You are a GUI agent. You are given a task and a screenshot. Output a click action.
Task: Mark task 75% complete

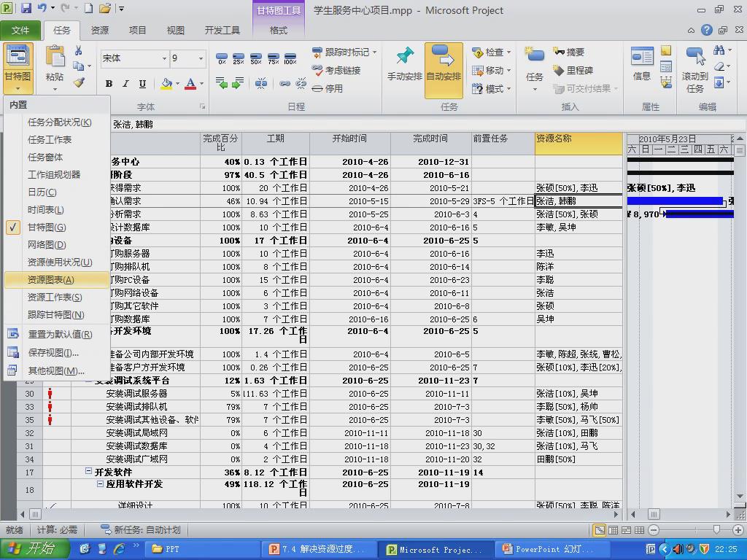273,58
